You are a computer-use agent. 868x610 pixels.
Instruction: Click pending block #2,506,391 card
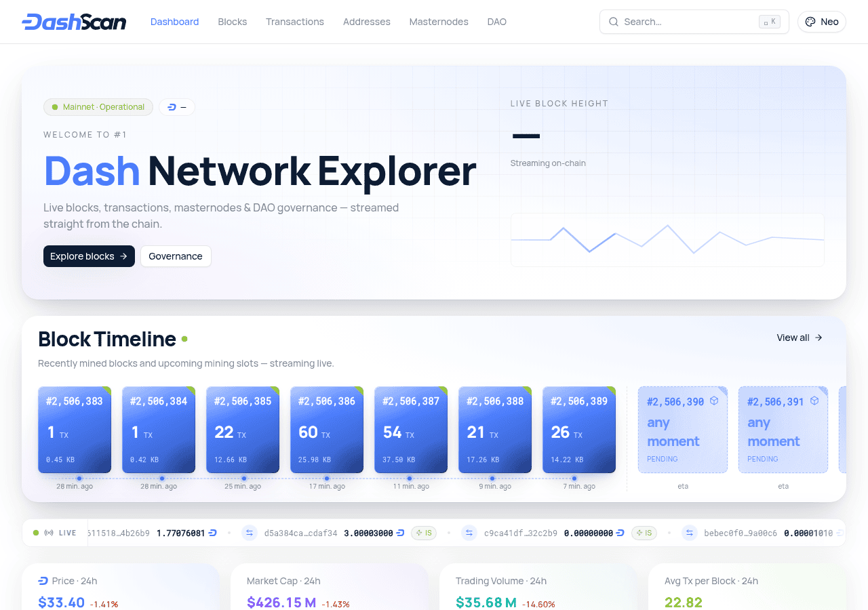(x=783, y=430)
